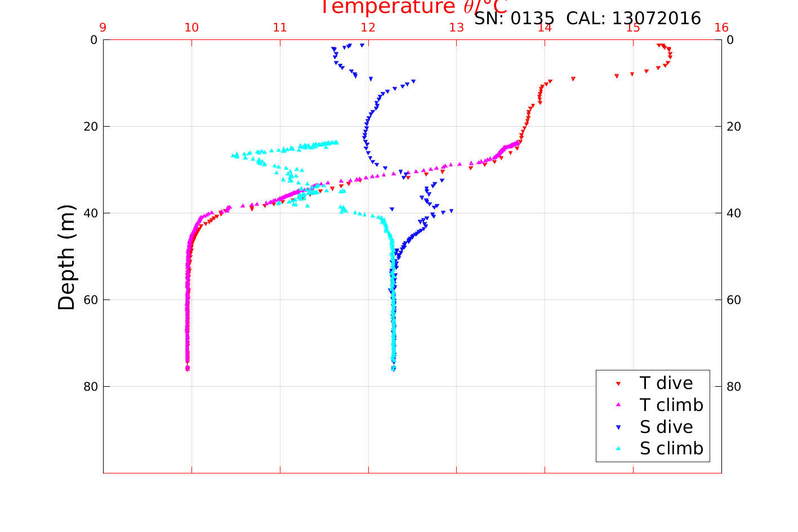Click the temperature tick label '12'
Screen dimensions: 798x532
tap(368, 28)
